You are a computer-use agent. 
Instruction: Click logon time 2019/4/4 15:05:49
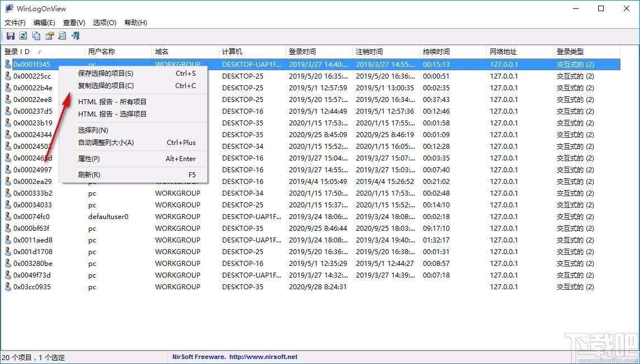(x=318, y=182)
